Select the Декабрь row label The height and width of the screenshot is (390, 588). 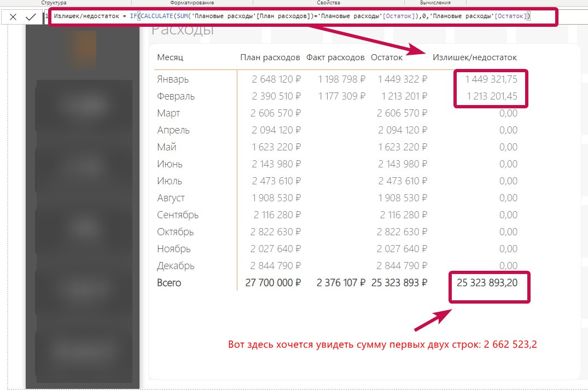point(176,266)
